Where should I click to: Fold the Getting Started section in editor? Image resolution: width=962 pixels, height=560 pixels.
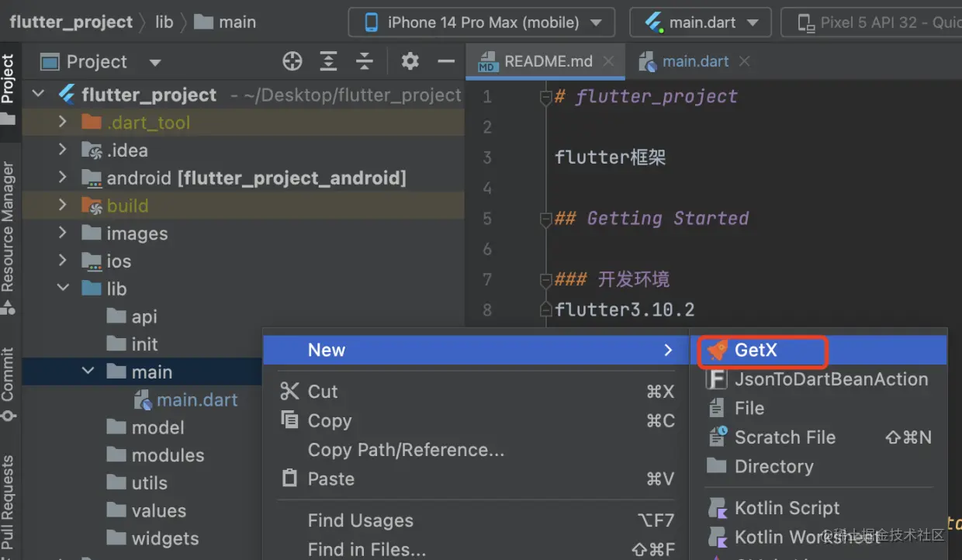[x=546, y=219]
